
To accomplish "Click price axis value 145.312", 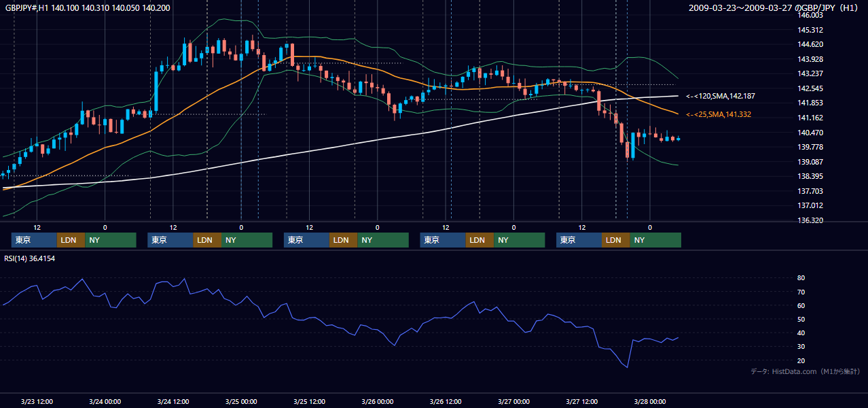I will coord(810,30).
